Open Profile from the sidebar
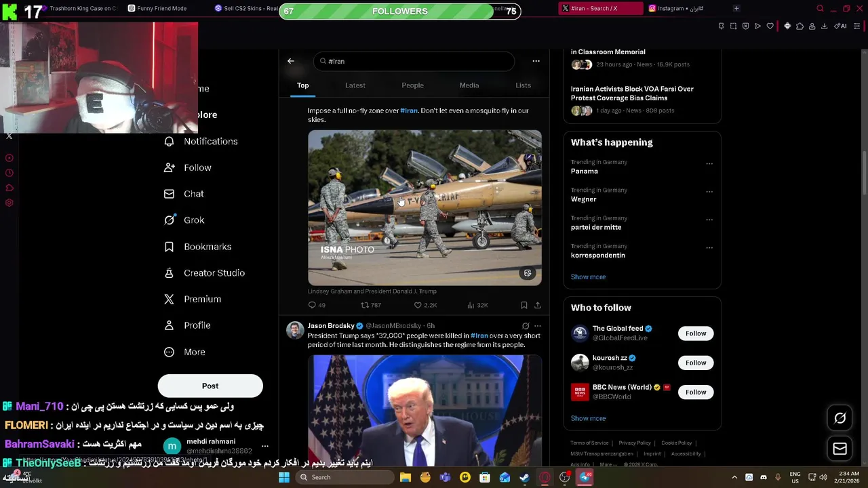The height and width of the screenshot is (488, 868). pos(187,325)
